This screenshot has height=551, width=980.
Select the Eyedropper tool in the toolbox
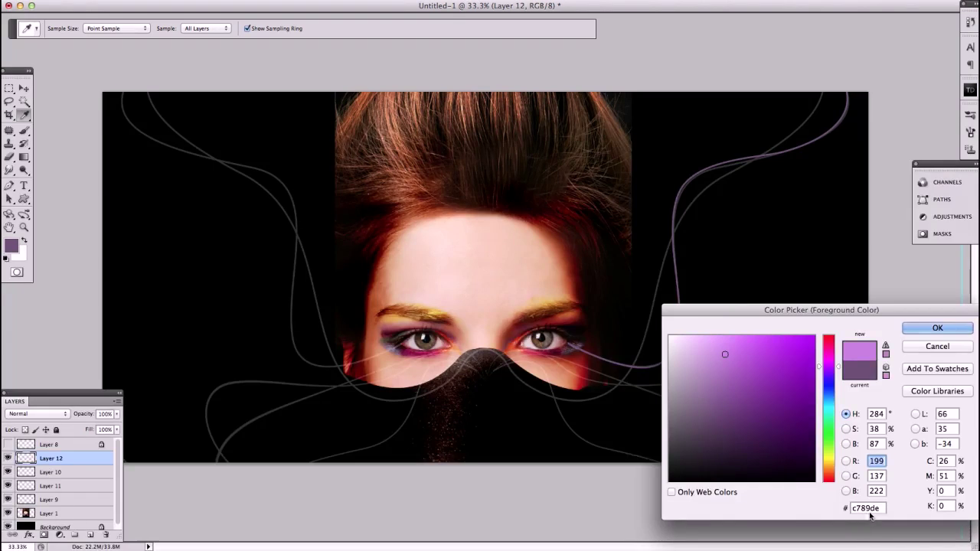pyautogui.click(x=24, y=115)
